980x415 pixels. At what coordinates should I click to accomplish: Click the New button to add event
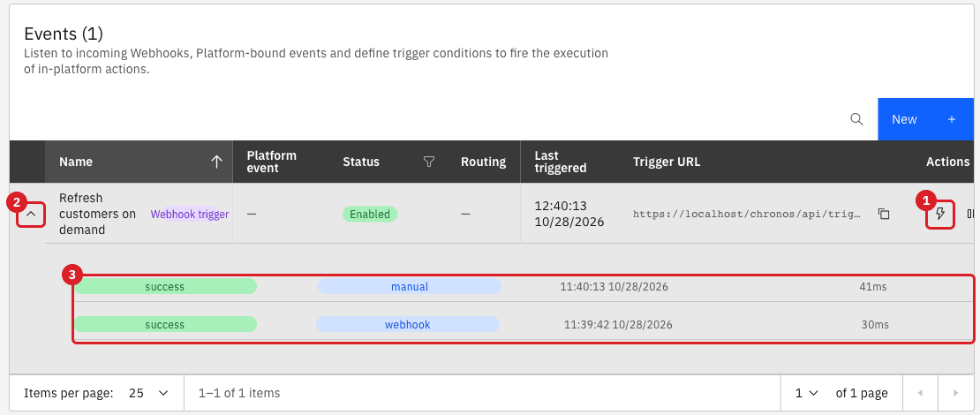click(925, 118)
